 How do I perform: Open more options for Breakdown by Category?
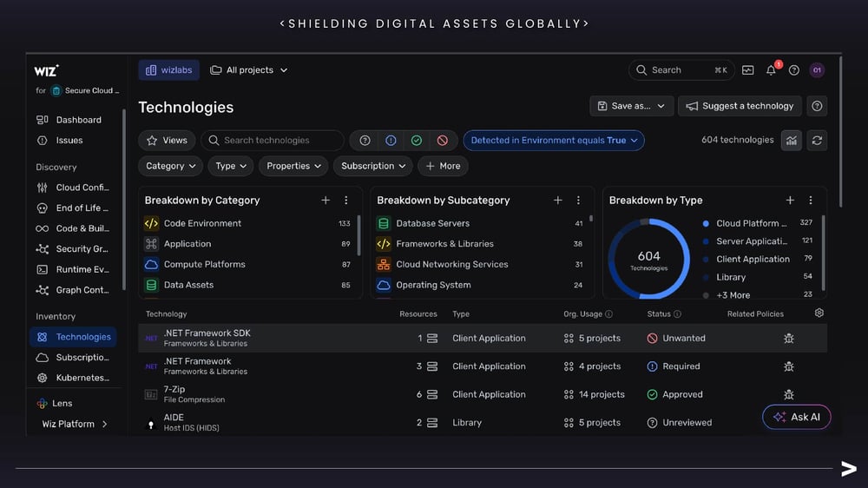tap(346, 200)
